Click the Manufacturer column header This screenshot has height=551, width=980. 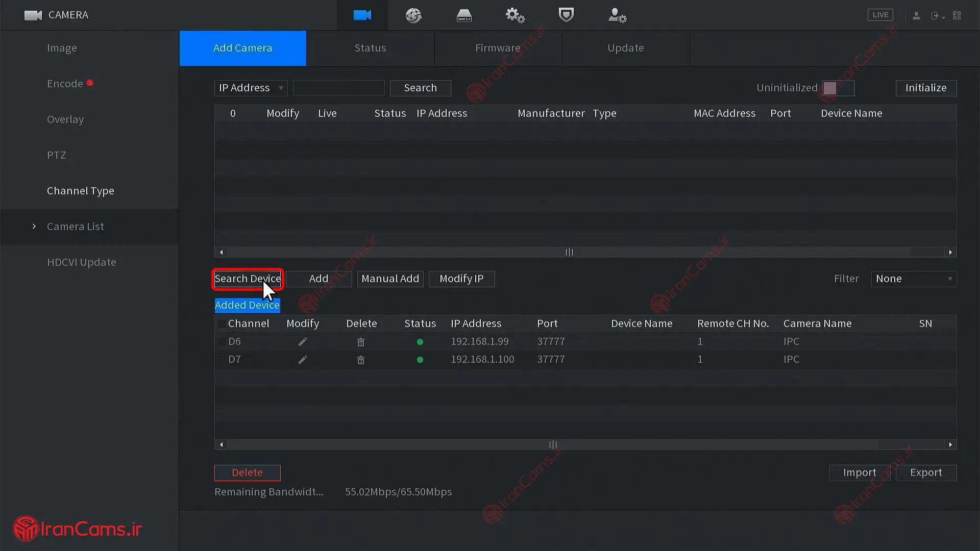(x=551, y=113)
